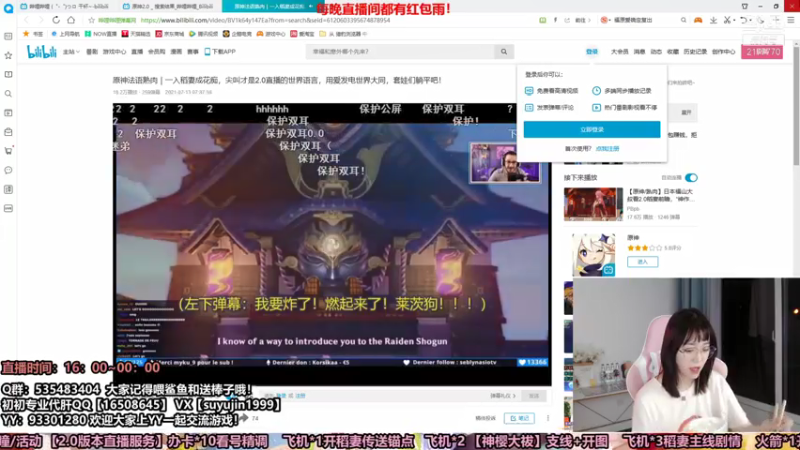Open 京东商城 bookmark in bookmarks bar

tap(170, 34)
